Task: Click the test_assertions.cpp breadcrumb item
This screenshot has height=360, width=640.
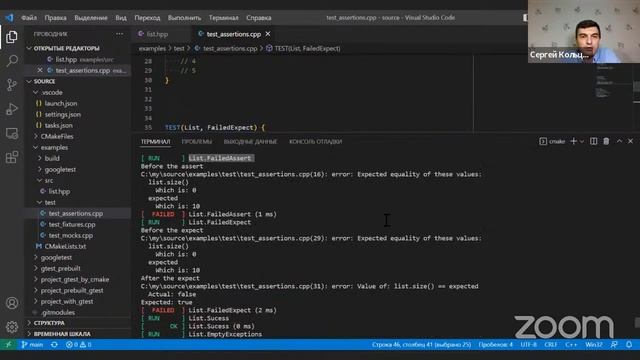Action: pyautogui.click(x=230, y=48)
